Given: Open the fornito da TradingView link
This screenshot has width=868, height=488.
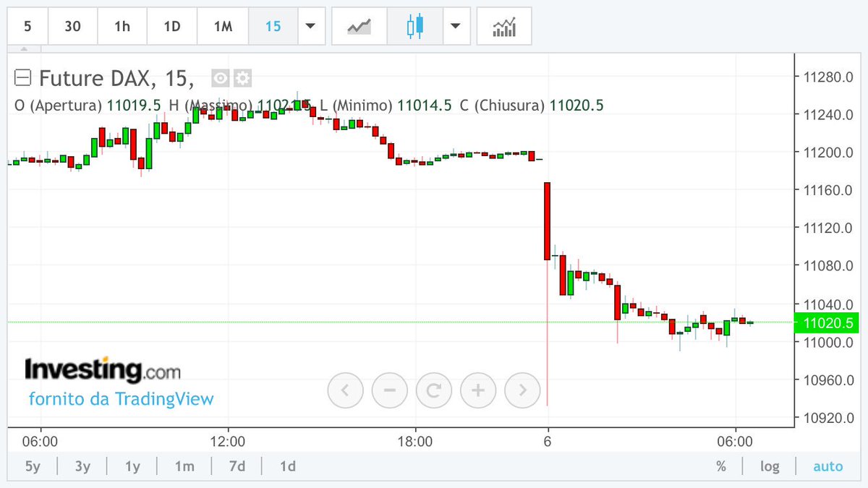Looking at the screenshot, I should (121, 399).
